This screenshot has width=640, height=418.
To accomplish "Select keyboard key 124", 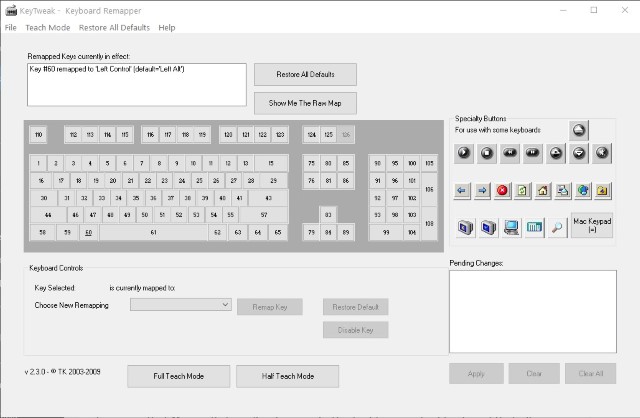I will coord(312,135).
